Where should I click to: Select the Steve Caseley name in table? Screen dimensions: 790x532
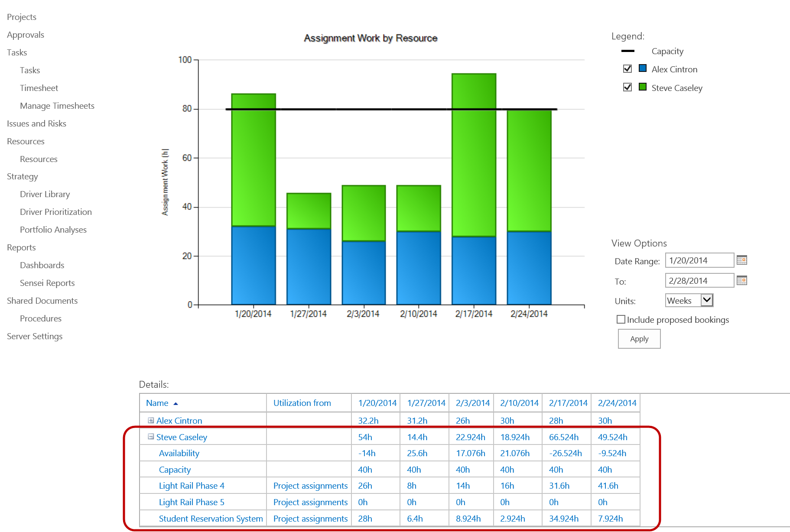(182, 437)
